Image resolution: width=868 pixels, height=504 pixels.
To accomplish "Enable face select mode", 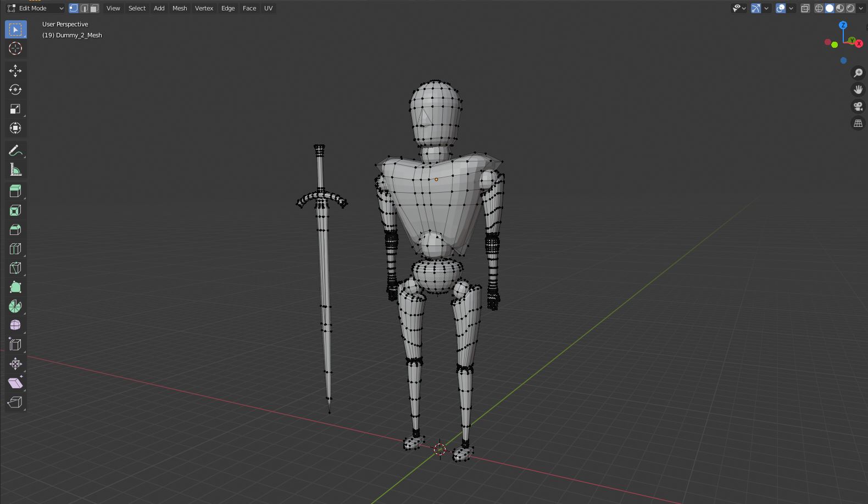I will [94, 8].
